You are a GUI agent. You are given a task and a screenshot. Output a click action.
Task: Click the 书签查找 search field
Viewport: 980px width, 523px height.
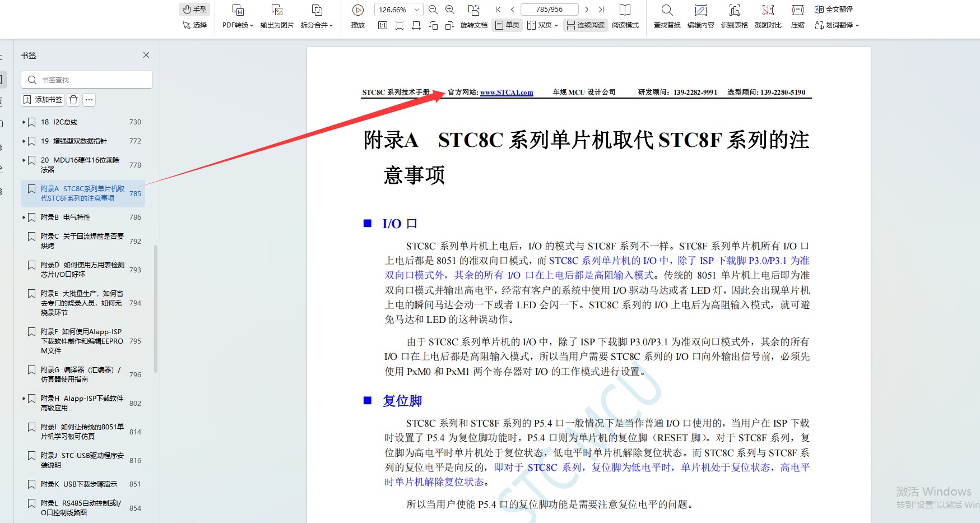pos(87,80)
